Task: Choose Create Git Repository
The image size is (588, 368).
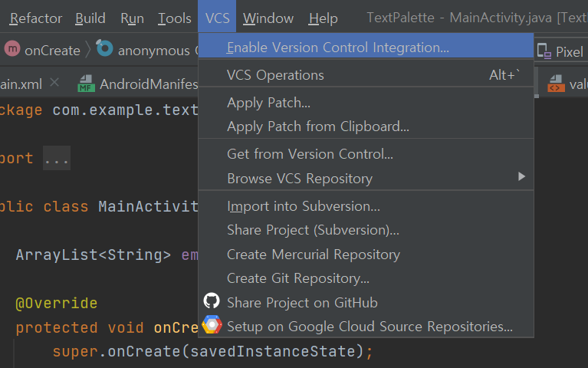Action: [x=366, y=278]
